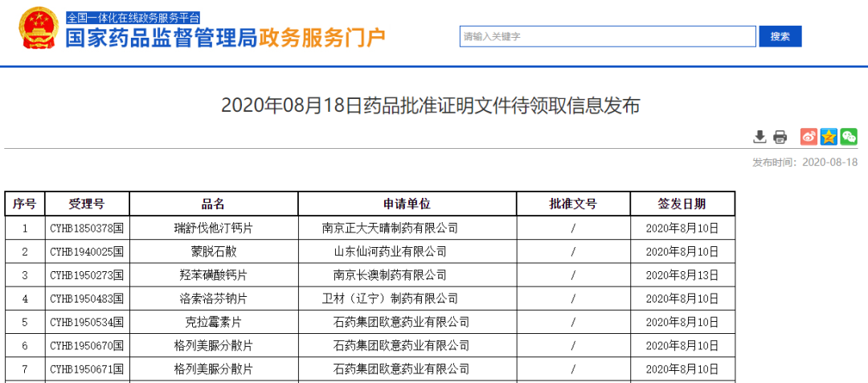Select cell 羟苯磺酸钙片
This screenshot has height=383, width=868.
tap(214, 275)
